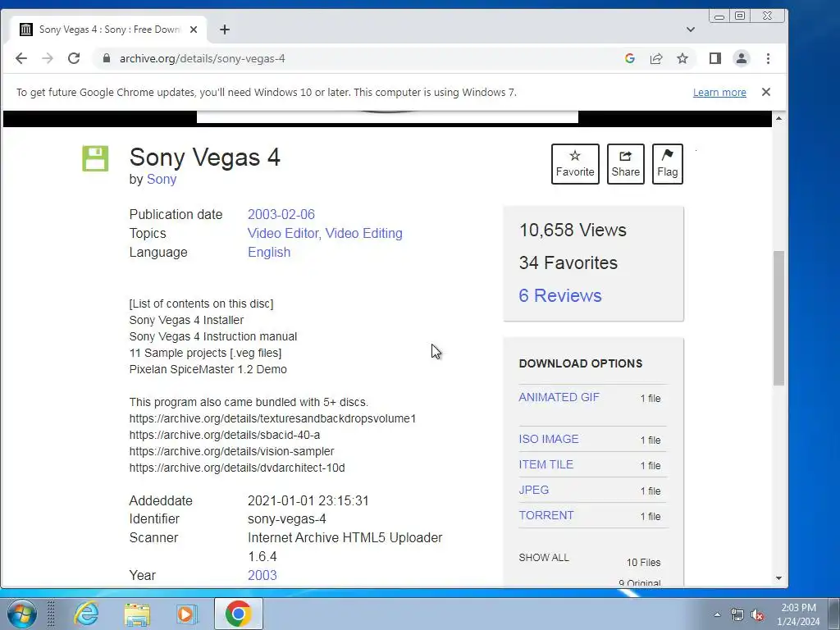Download the ITEM TILE file
The width and height of the screenshot is (840, 630).
[546, 464]
